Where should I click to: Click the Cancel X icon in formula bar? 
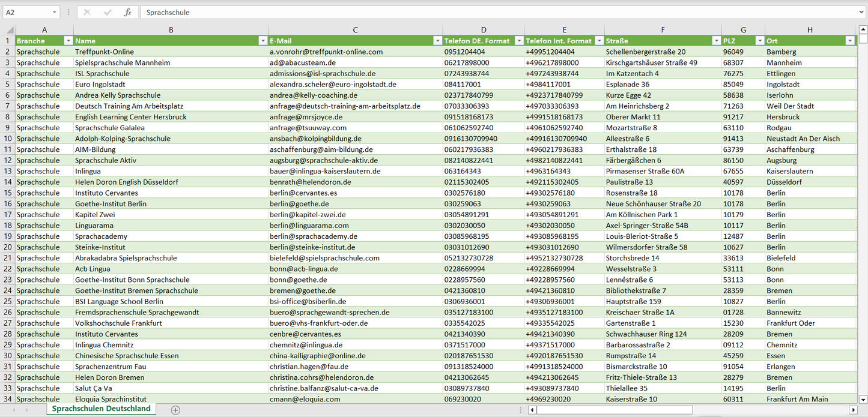coord(87,12)
